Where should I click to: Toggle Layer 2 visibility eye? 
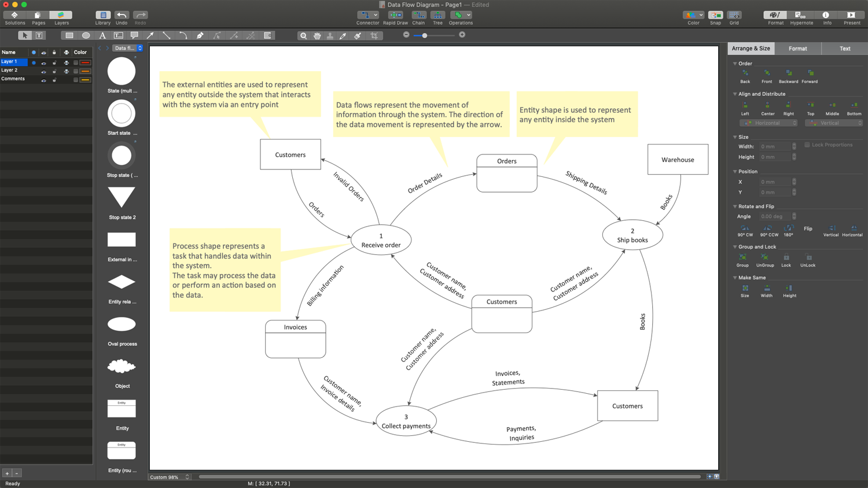[43, 71]
